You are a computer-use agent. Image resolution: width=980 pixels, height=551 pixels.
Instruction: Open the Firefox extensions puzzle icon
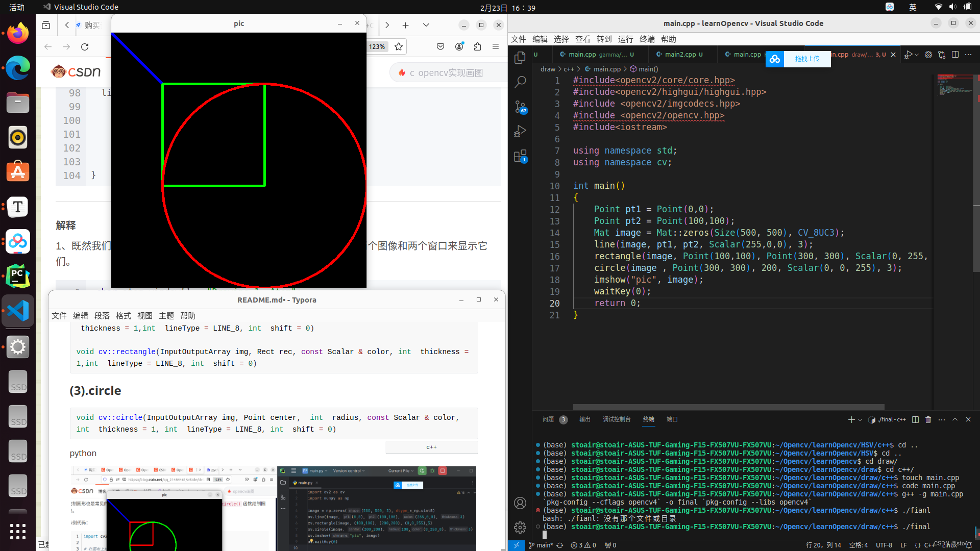[x=477, y=47]
